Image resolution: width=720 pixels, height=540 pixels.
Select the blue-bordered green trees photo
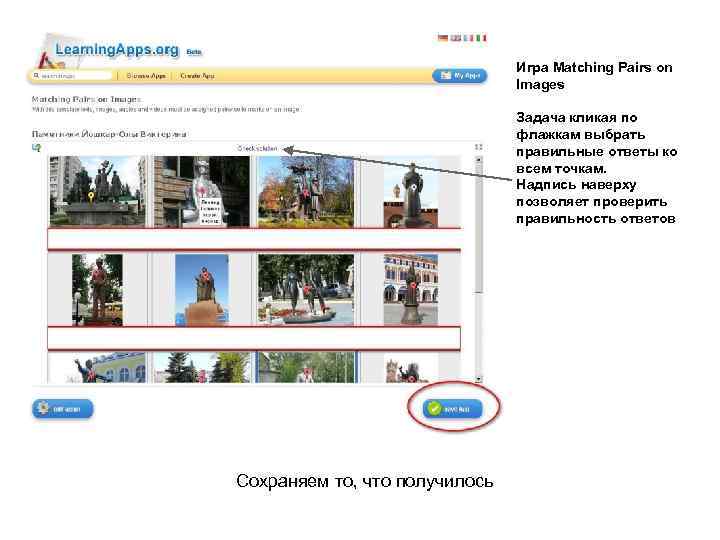click(x=306, y=368)
